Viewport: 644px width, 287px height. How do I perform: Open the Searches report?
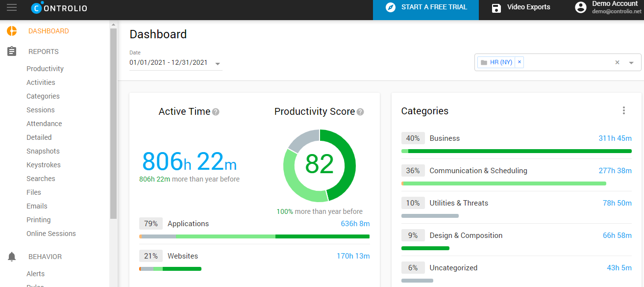(41, 179)
